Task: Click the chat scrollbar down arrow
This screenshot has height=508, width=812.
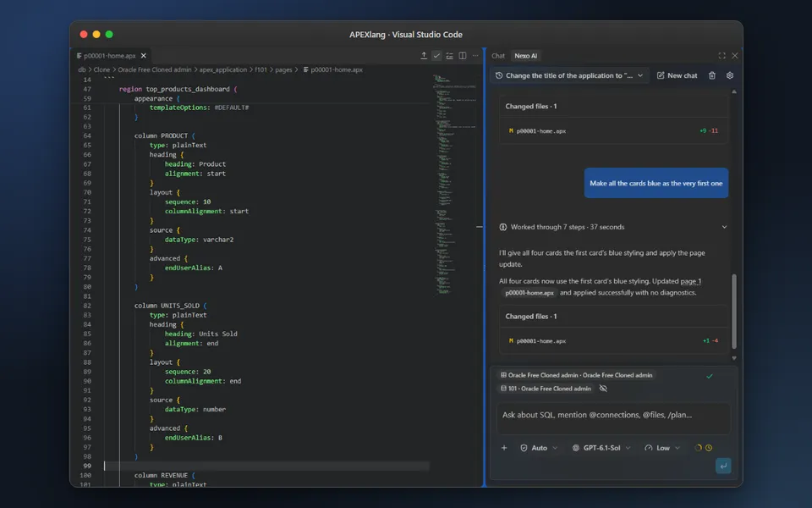Action: 734,358
